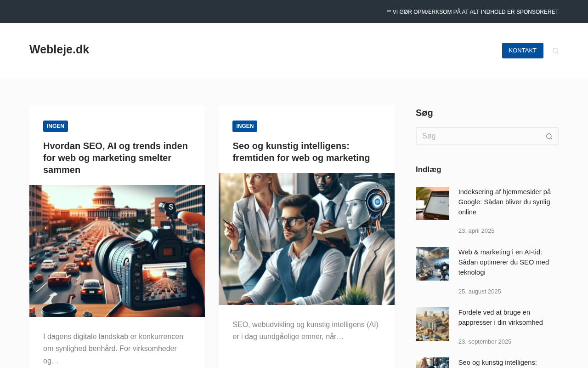Click excerpt 'SEO, webudvikling og kunstig intelligens'
The width and height of the screenshot is (588, 368).
[x=306, y=331]
